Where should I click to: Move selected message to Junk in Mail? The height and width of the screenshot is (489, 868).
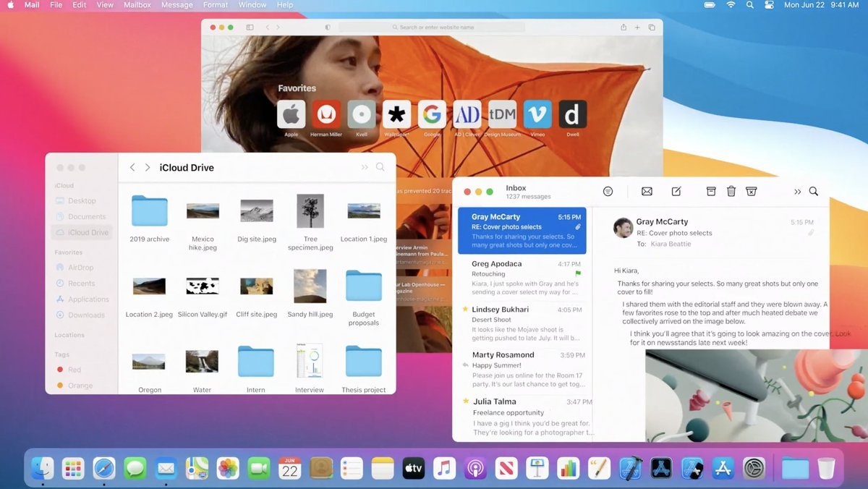coord(752,191)
